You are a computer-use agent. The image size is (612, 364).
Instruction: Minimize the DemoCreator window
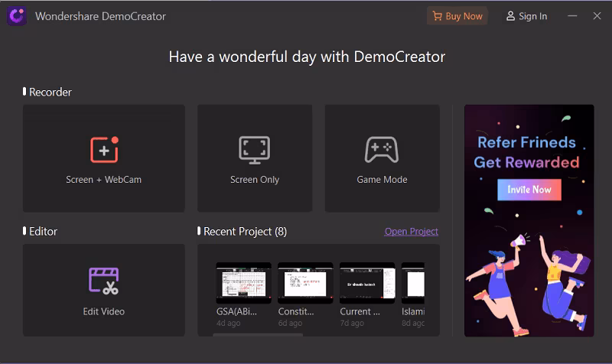[572, 16]
